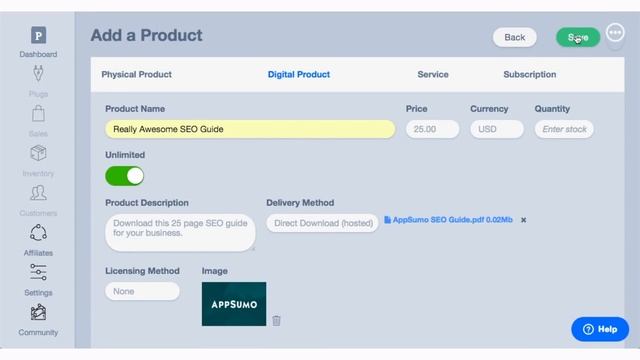Click the Affiliates label in sidebar
Image resolution: width=640 pixels, height=360 pixels.
coord(38,253)
